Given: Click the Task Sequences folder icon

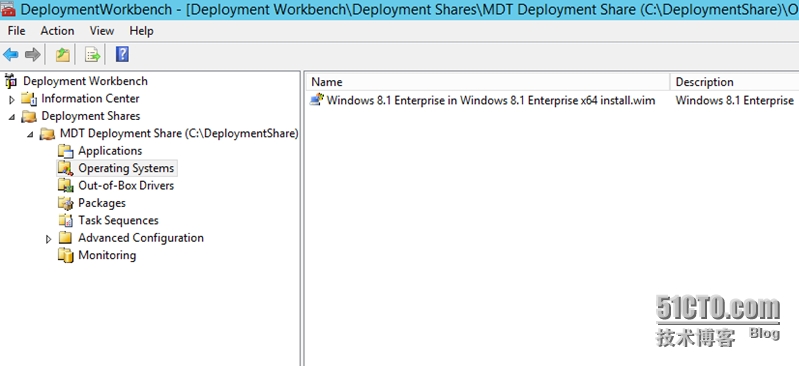Looking at the screenshot, I should click(66, 221).
